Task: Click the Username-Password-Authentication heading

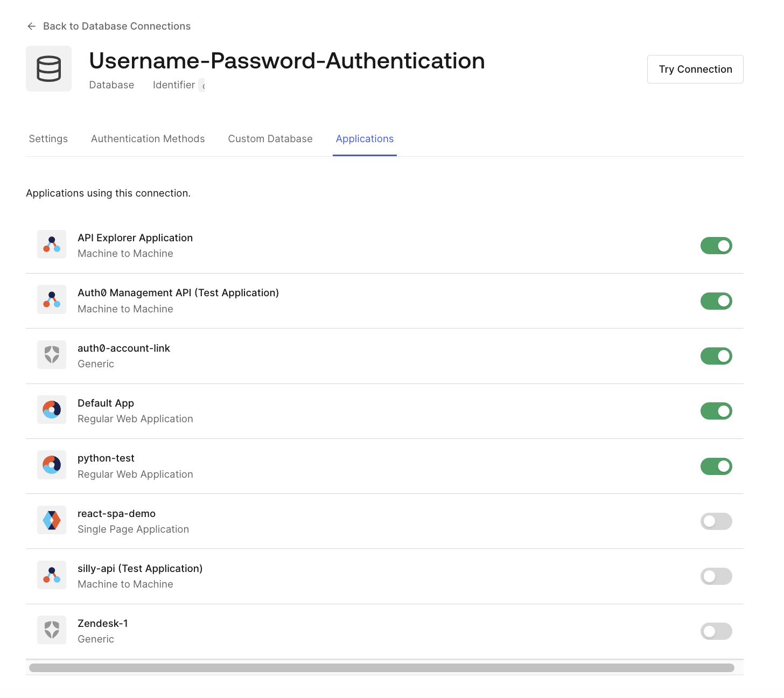Action: (287, 61)
